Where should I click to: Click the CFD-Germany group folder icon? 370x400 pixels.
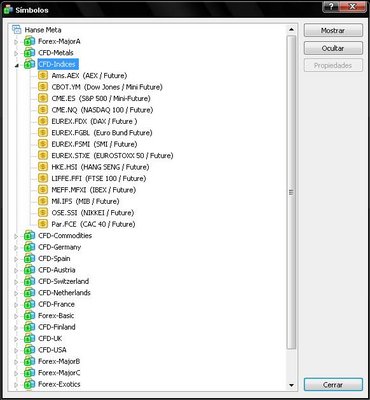point(29,247)
